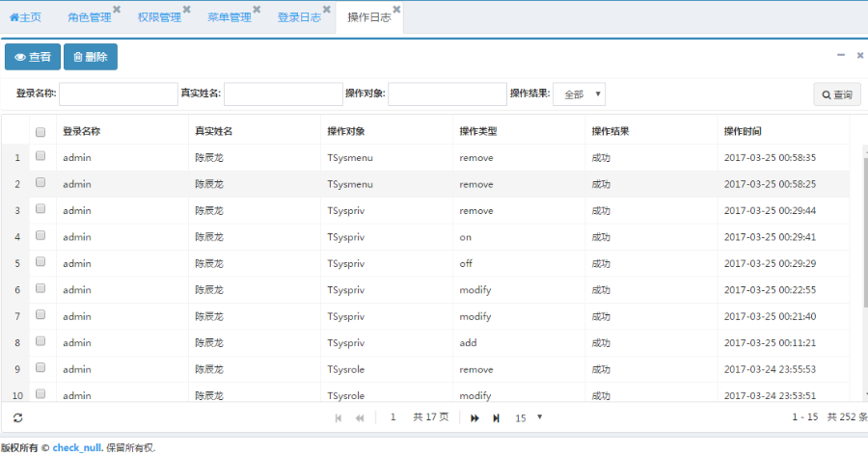This screenshot has height=456, width=868.
Task: Check the box for row 6
Action: pyautogui.click(x=41, y=288)
